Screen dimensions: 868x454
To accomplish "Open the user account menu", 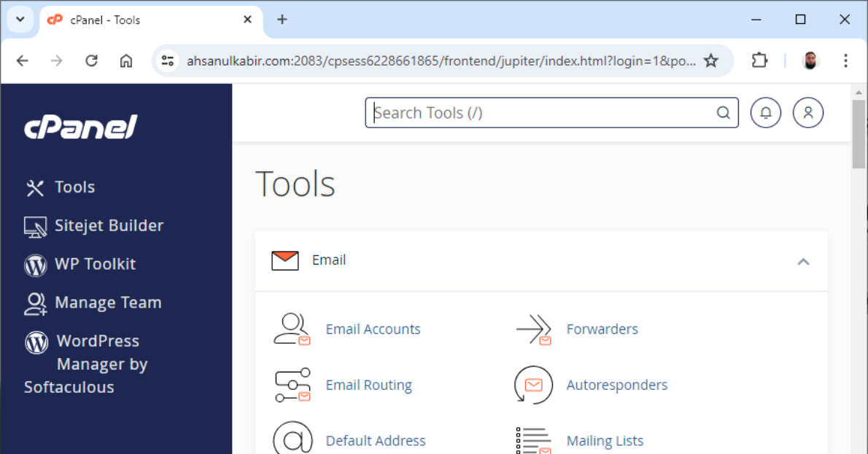I will point(807,112).
